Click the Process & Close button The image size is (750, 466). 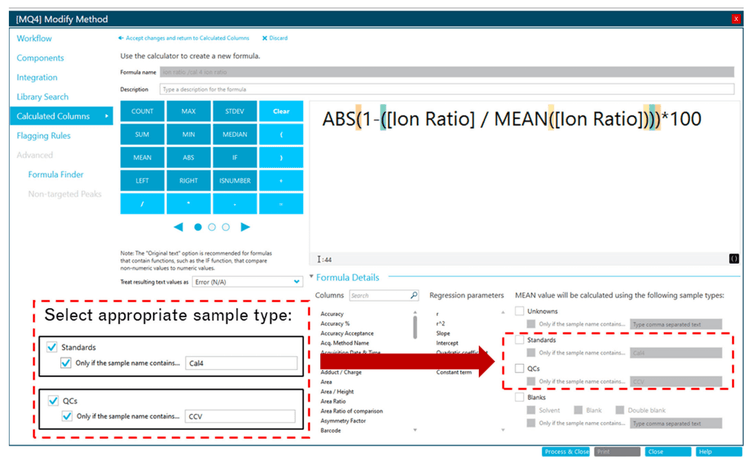click(565, 452)
